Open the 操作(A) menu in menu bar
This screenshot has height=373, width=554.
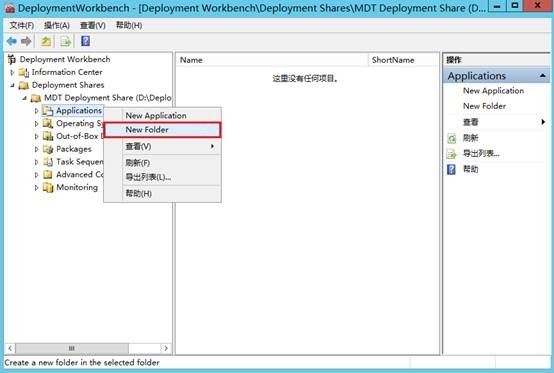tap(57, 25)
